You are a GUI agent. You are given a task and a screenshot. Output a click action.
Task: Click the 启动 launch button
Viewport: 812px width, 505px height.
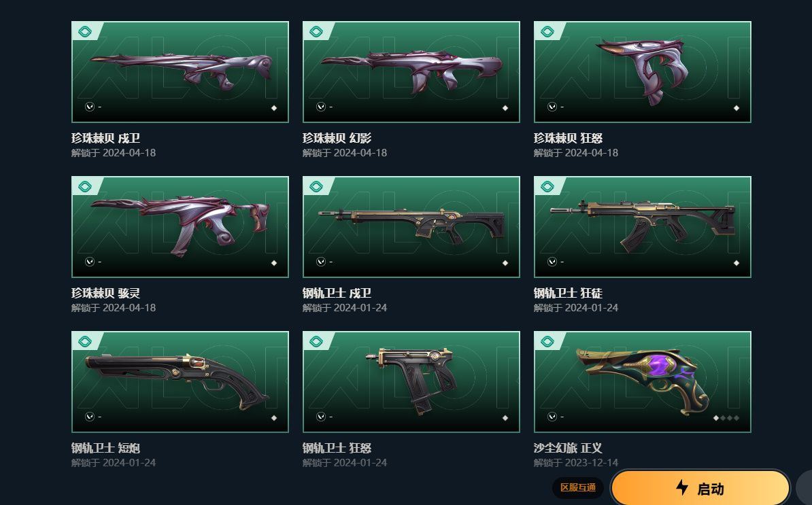point(700,488)
